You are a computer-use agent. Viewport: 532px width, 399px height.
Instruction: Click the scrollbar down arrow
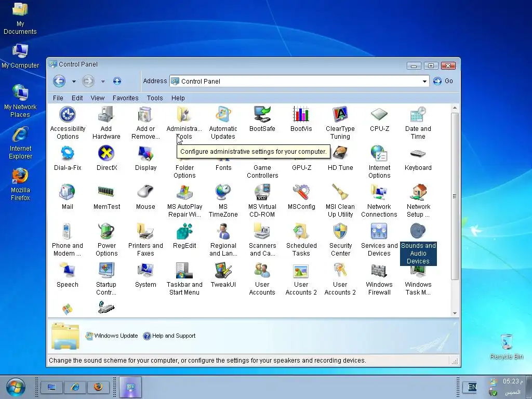click(x=455, y=313)
